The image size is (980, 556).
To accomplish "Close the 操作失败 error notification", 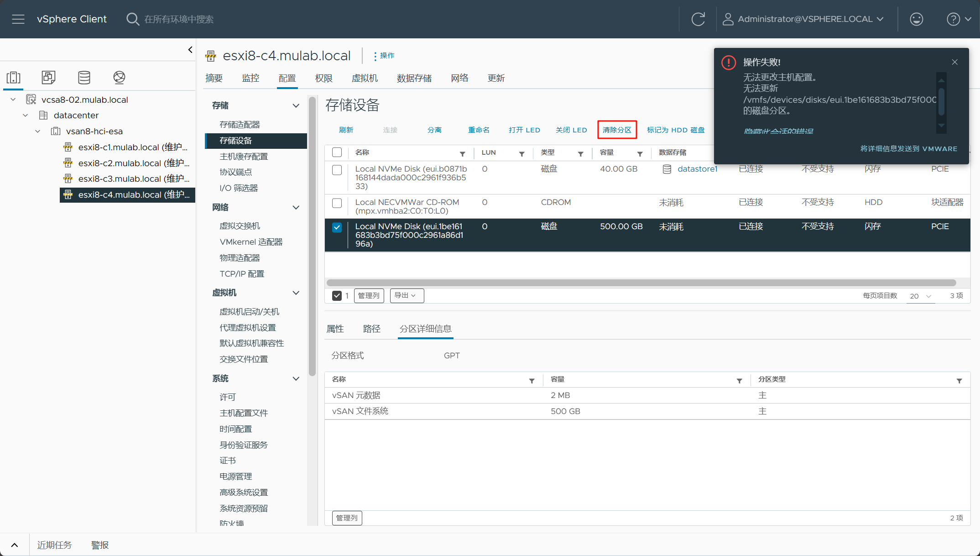I will [x=954, y=62].
